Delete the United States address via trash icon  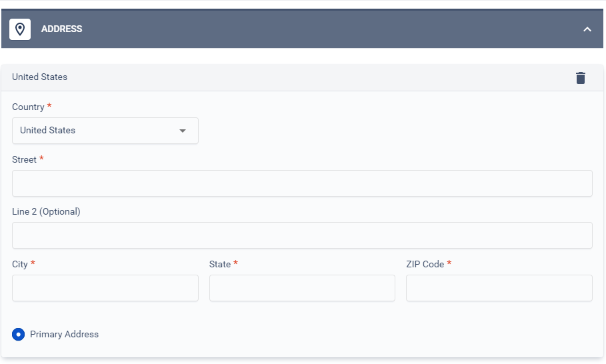[581, 78]
